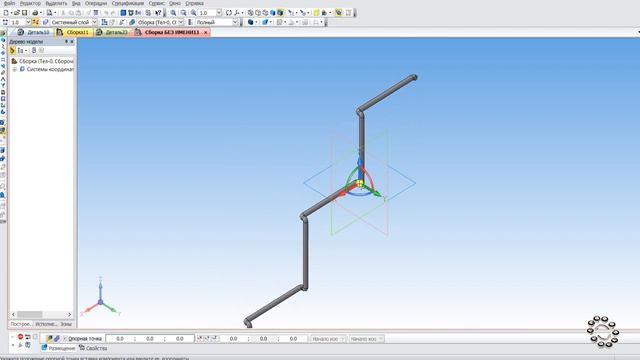The width and height of the screenshot is (640, 360).
Task: Switch to wireframe display mode
Action: tap(251, 13)
